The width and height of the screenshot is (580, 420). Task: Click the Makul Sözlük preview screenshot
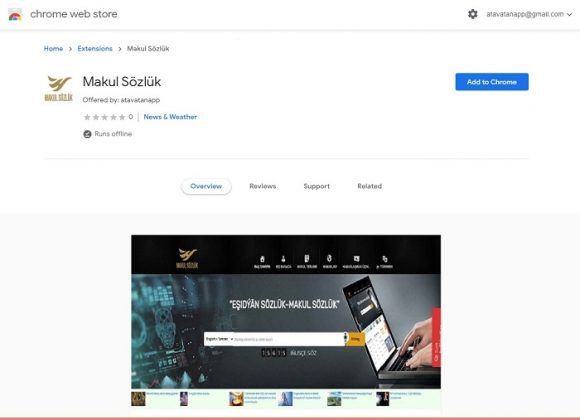pyautogui.click(x=286, y=326)
